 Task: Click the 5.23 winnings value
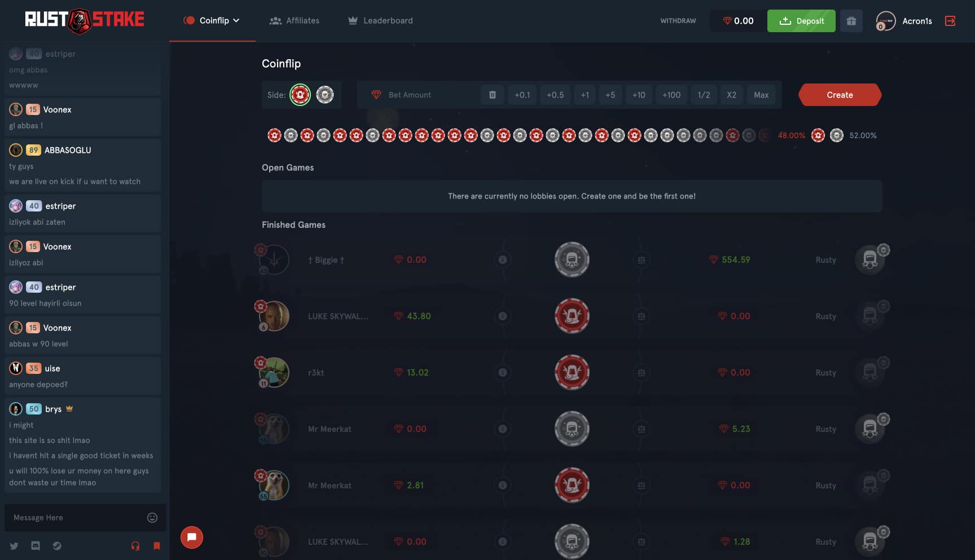(741, 429)
